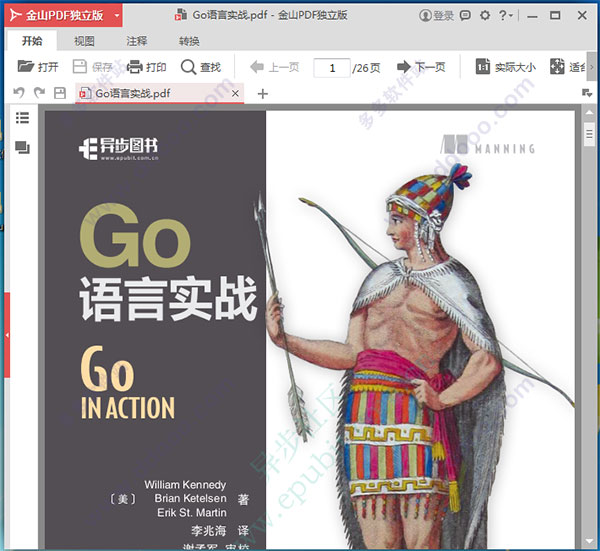
Task: Open the help question mark dropdown
Action: 506,15
